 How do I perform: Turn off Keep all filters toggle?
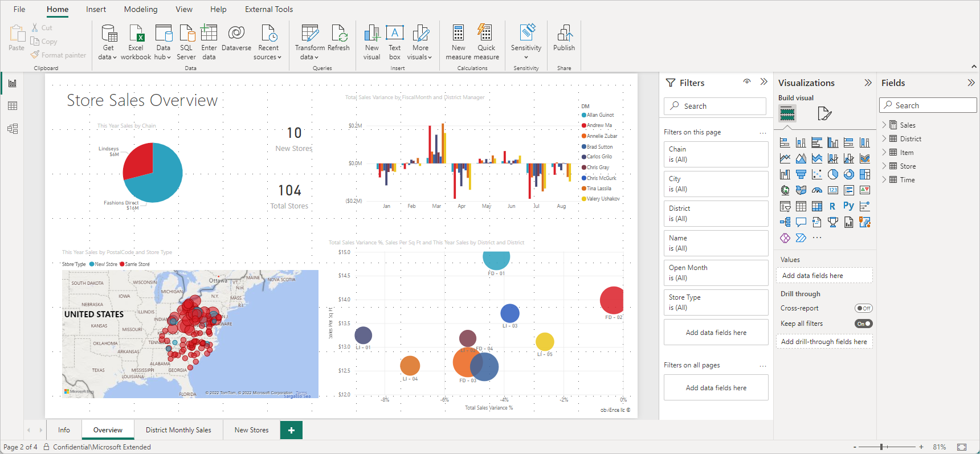pyautogui.click(x=863, y=324)
